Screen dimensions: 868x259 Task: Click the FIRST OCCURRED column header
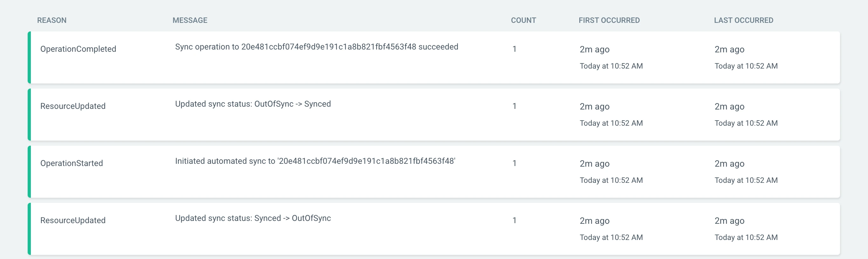609,20
